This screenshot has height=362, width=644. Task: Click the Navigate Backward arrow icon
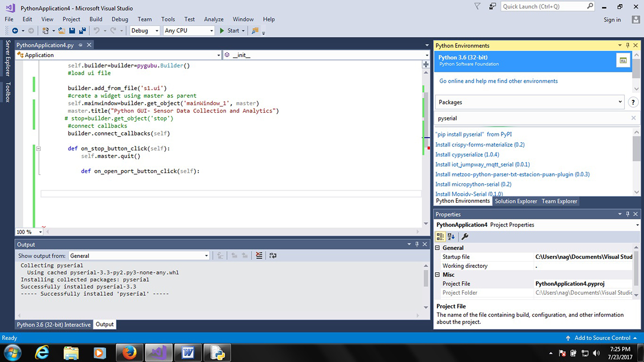coord(15,31)
